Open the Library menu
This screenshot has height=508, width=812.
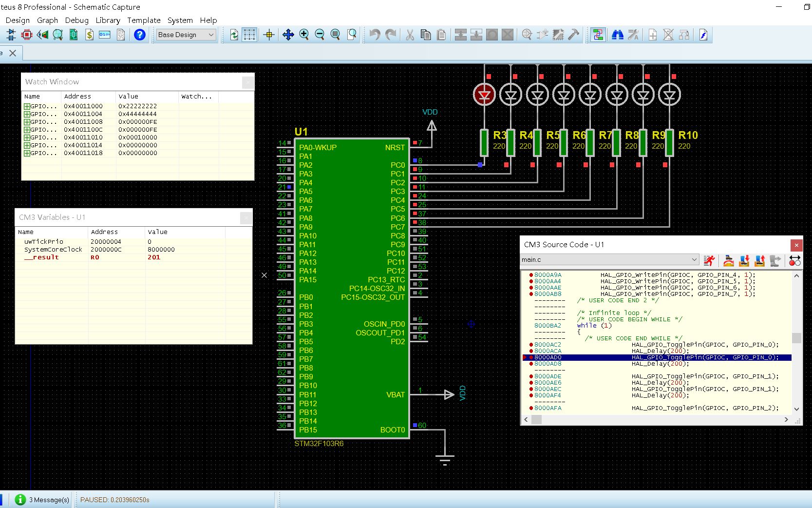coord(108,20)
